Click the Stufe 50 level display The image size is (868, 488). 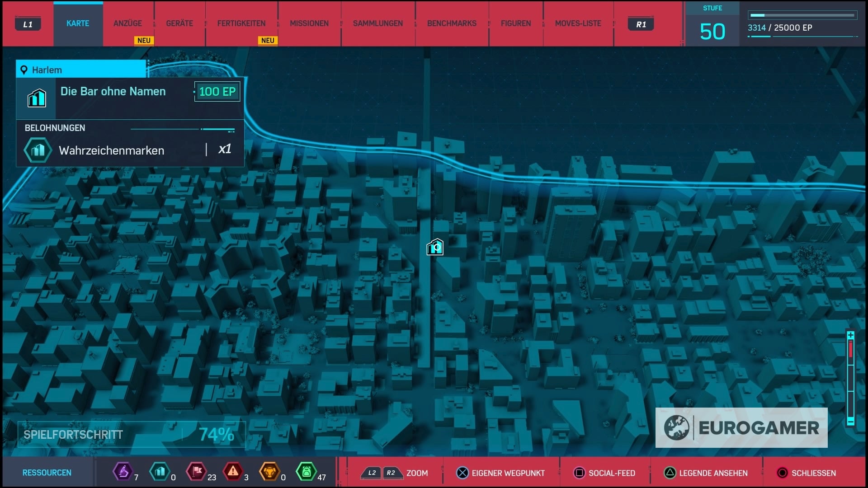tap(712, 24)
